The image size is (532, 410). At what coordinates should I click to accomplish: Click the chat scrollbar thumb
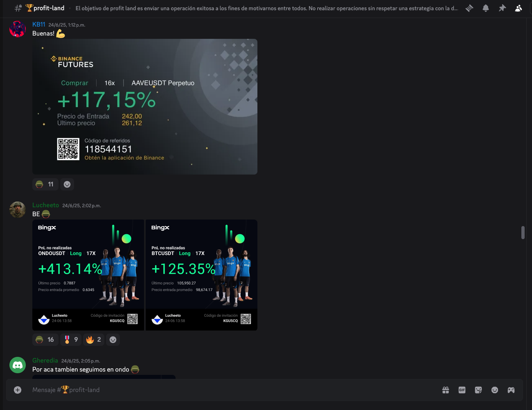click(x=523, y=233)
